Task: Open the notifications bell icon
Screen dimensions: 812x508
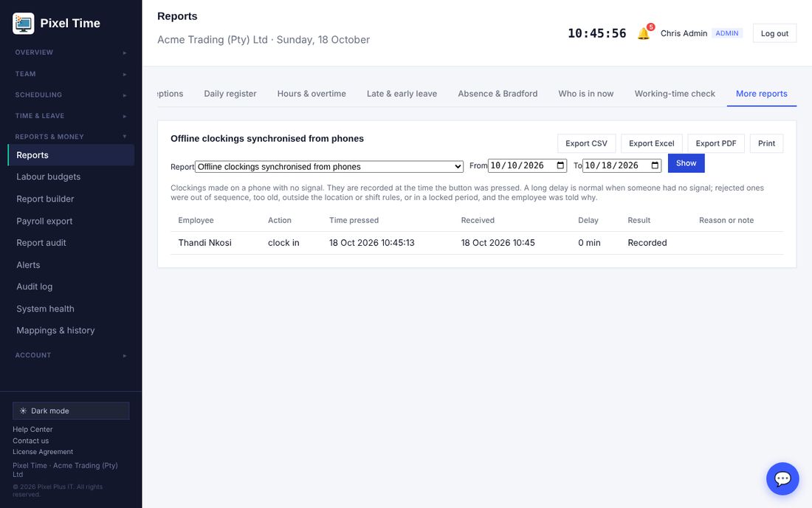Action: coord(643,33)
